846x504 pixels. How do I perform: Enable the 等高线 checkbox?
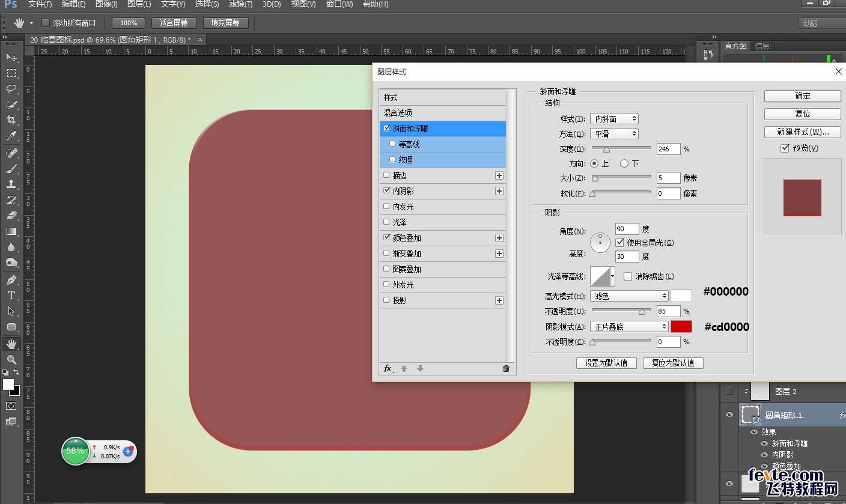click(392, 144)
